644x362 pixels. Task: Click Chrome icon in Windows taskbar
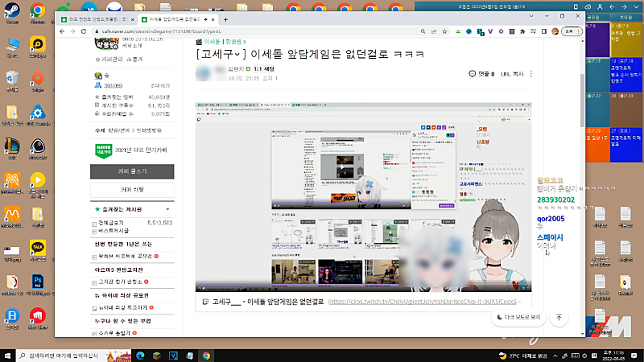click(x=207, y=355)
